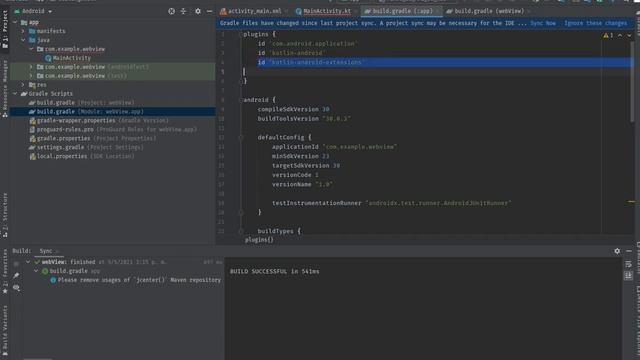Click plugins{} breadcrumb below editor

tap(259, 240)
